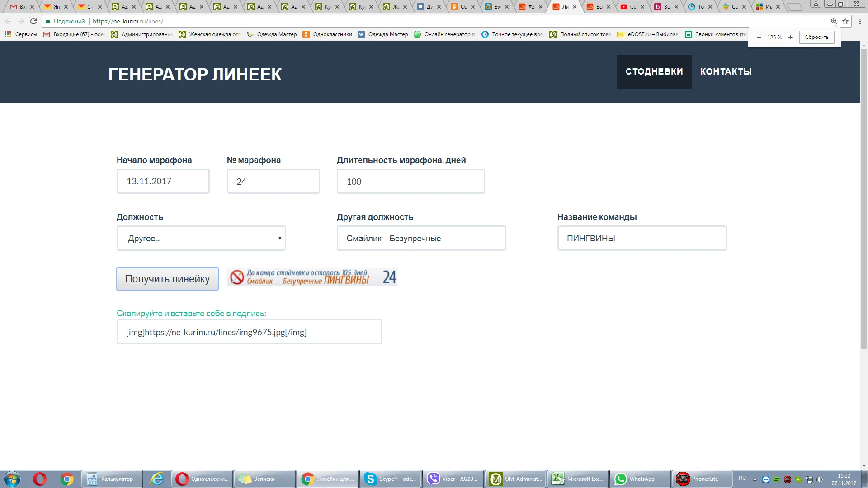Expand the Должность dropdown
This screenshot has height=488, width=868.
pos(201,238)
